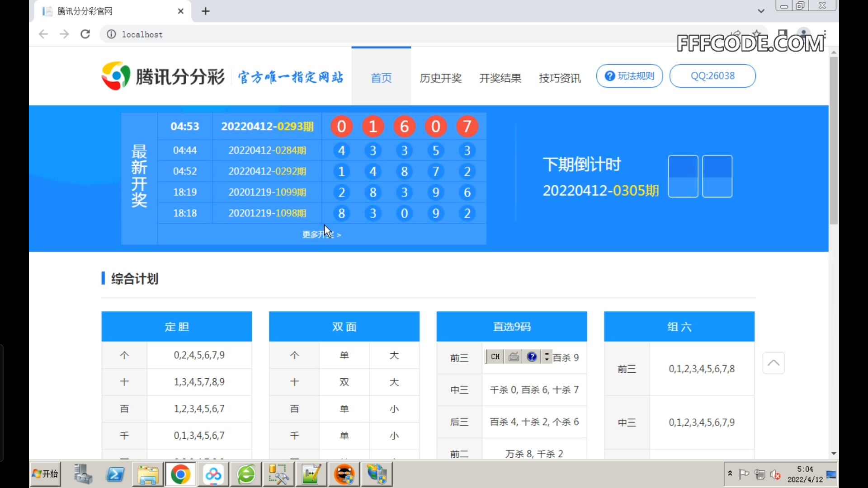The image size is (868, 488).
Task: Open the 技巧资讯 navigation tab
Action: 560,78
